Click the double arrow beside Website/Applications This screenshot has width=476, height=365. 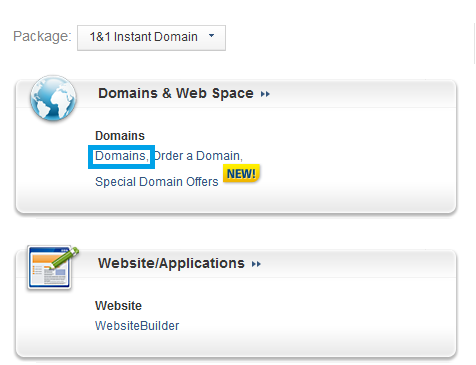click(x=256, y=264)
